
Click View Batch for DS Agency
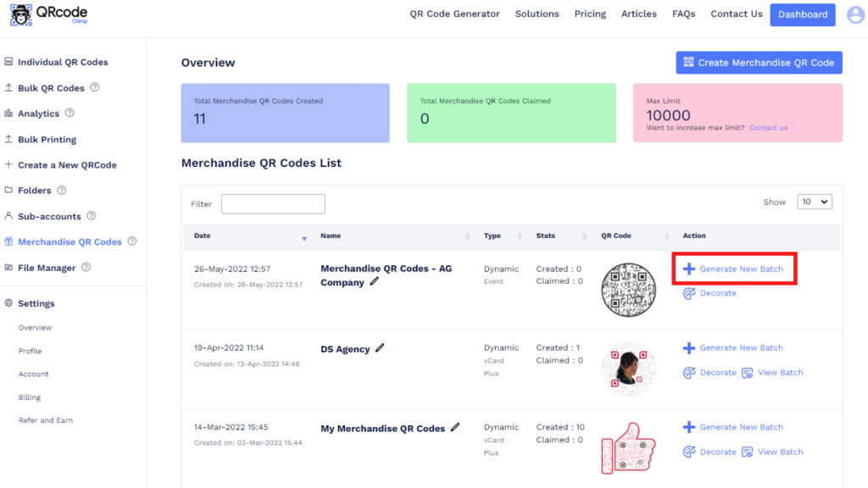[x=772, y=373]
